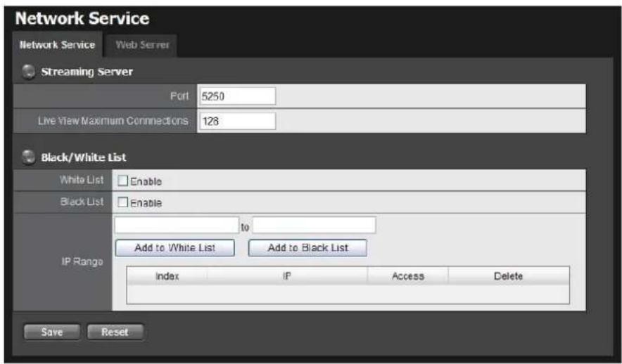Click the IP Range label

pos(82,262)
